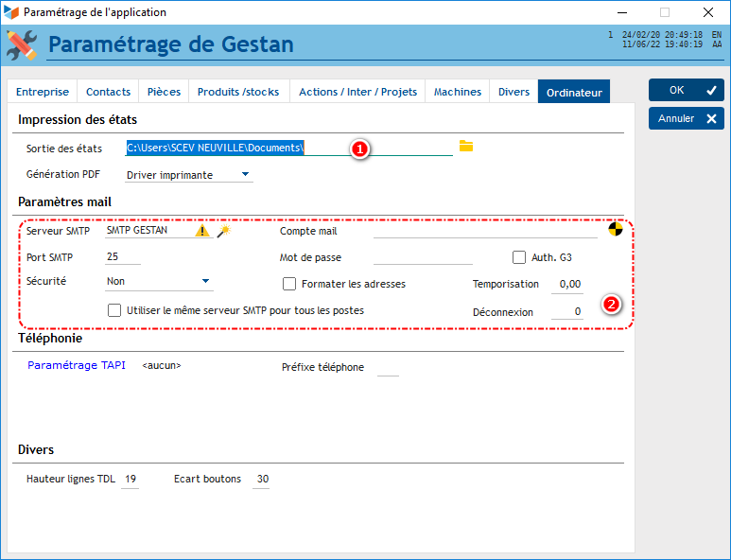Confirm settings with the OK button

coord(686,90)
